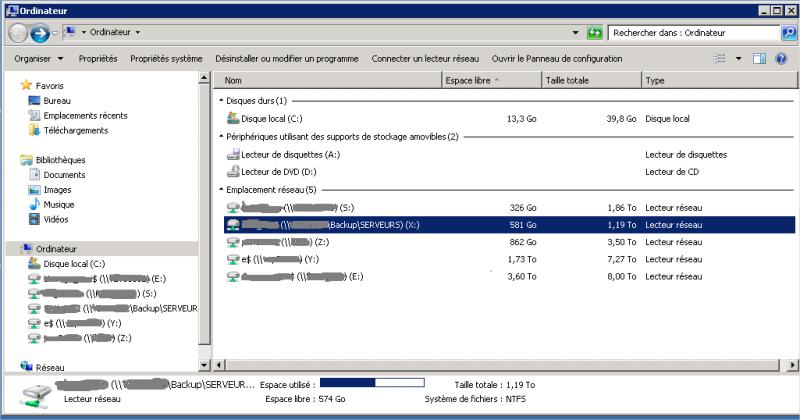Image resolution: width=800 pixels, height=420 pixels.
Task: Open the address bar history dropdown arrow
Action: [x=576, y=33]
